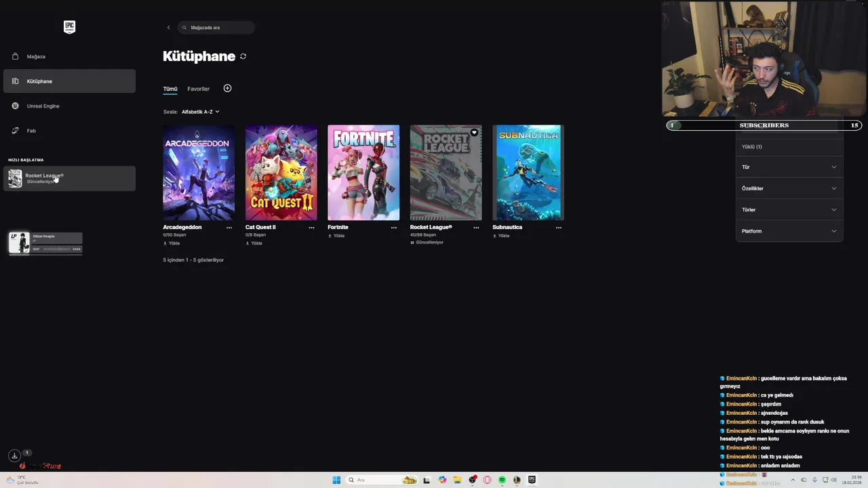This screenshot has height=488, width=868.
Task: Open the downloads icon at bottom left
Action: (14, 455)
